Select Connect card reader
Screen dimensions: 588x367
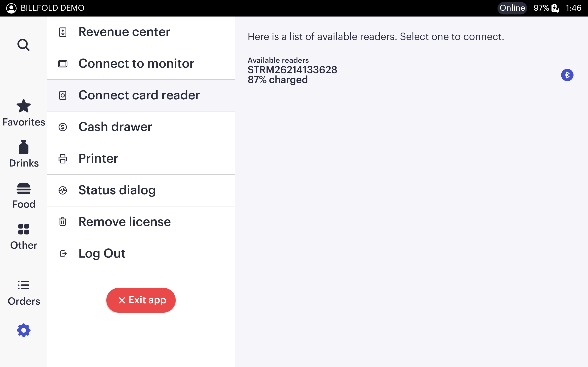coord(141,95)
